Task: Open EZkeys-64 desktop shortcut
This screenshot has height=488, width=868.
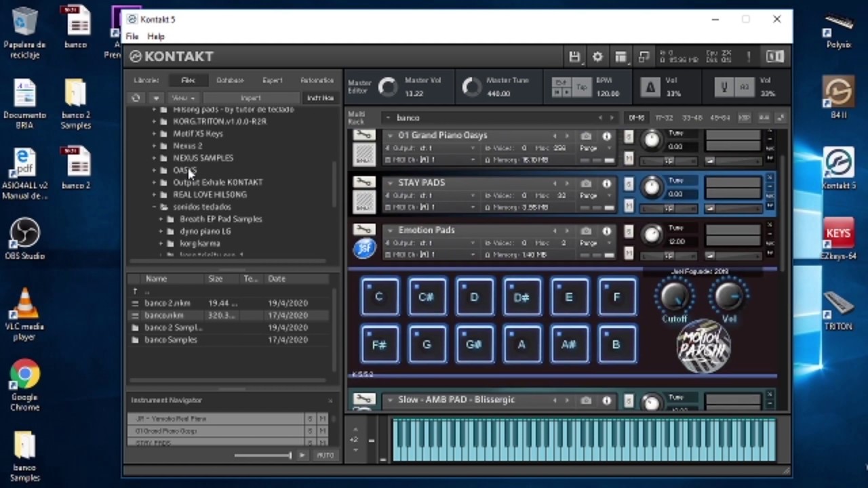Action: click(x=838, y=239)
